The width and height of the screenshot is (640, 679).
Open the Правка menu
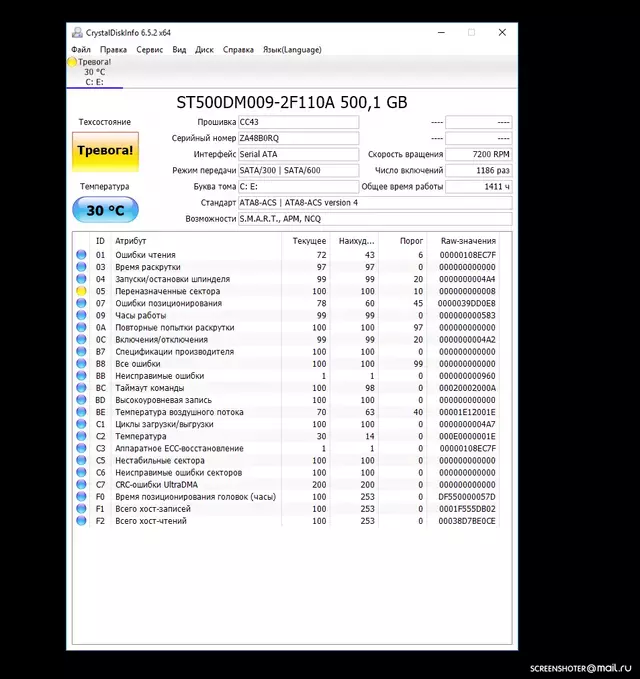[113, 50]
